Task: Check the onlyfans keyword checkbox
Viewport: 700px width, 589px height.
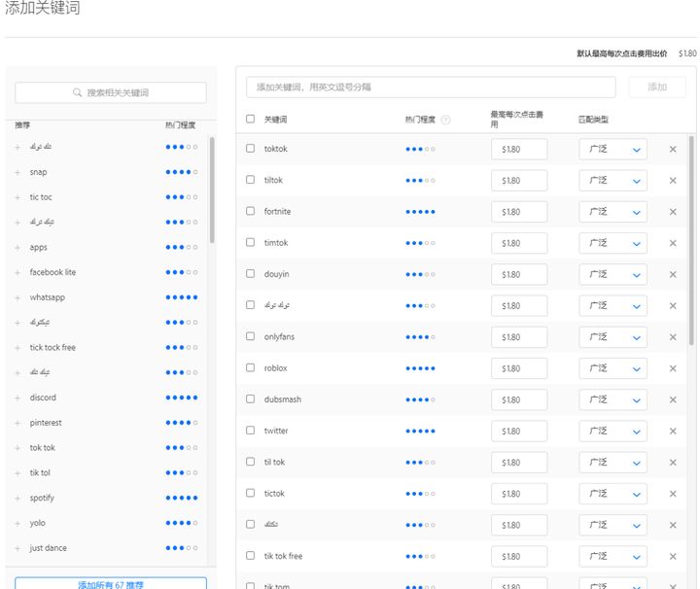Action: (x=251, y=336)
